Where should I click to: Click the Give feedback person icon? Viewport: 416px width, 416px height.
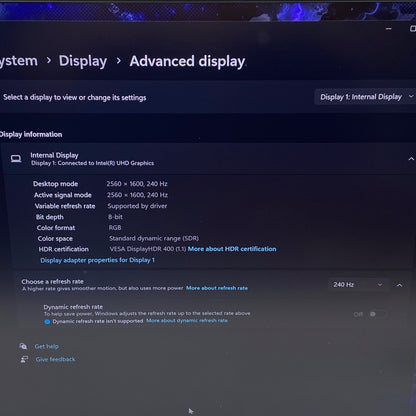(x=24, y=359)
